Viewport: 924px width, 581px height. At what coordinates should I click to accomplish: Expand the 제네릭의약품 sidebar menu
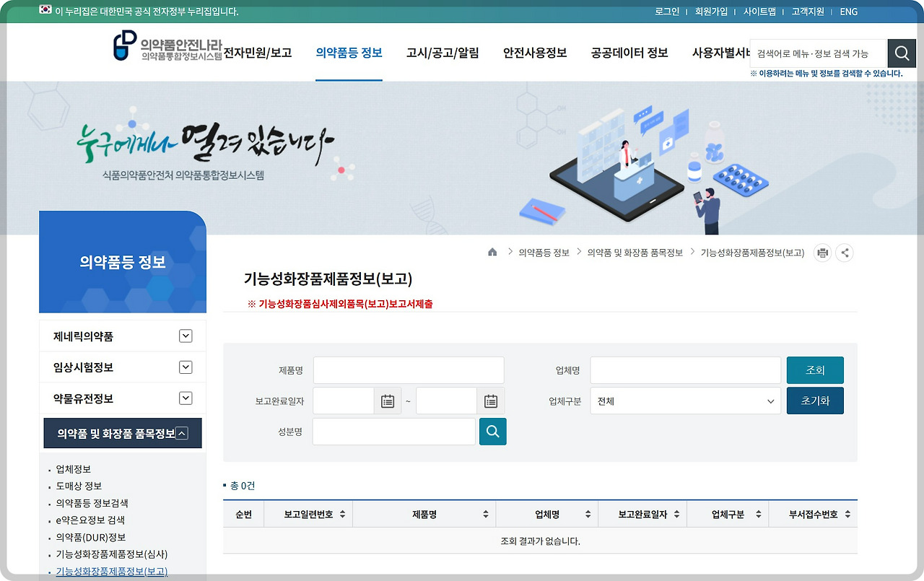tap(185, 335)
